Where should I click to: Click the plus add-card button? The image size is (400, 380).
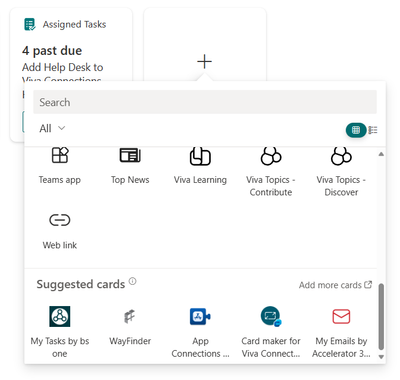204,62
